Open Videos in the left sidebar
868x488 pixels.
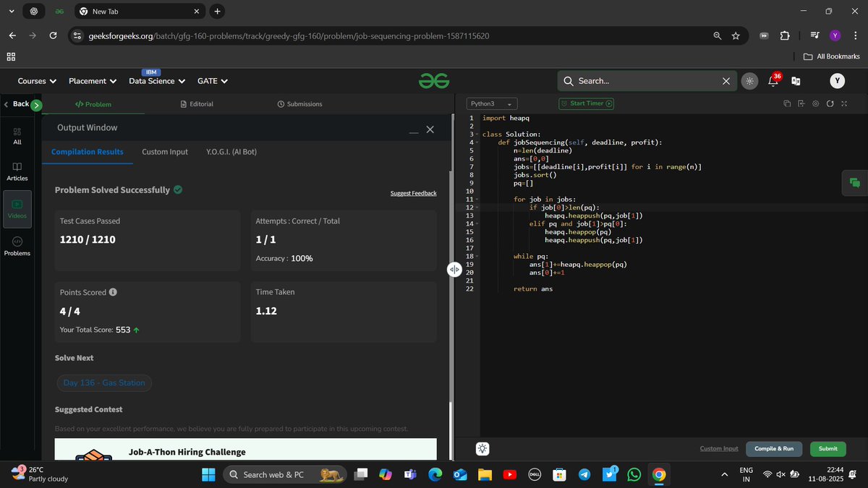pyautogui.click(x=17, y=210)
